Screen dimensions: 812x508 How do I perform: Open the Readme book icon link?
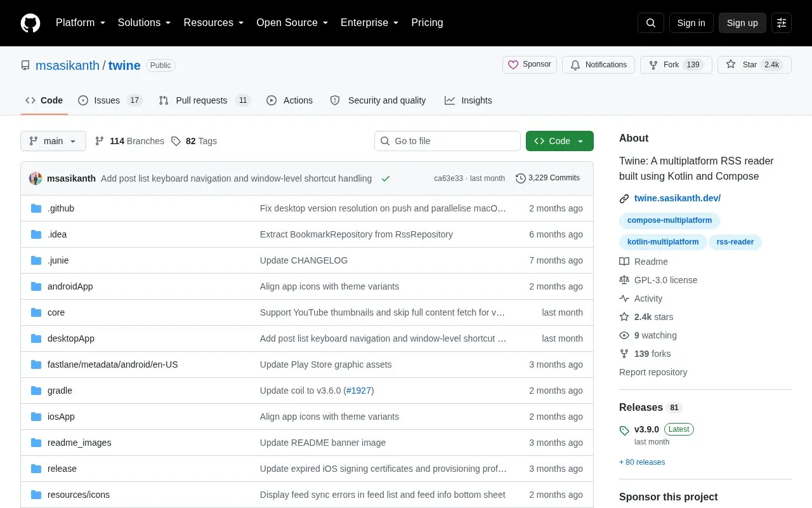624,262
